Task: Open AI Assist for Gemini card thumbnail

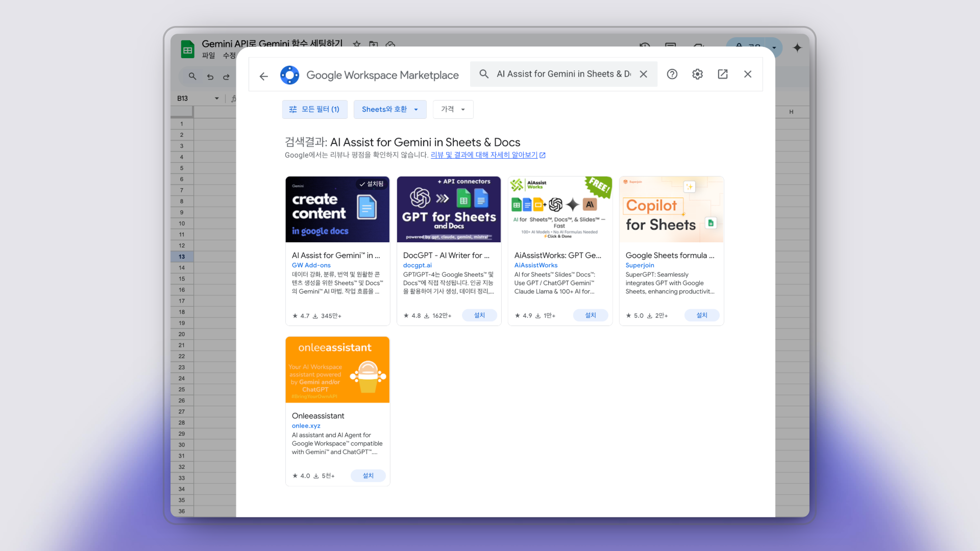Action: [337, 209]
